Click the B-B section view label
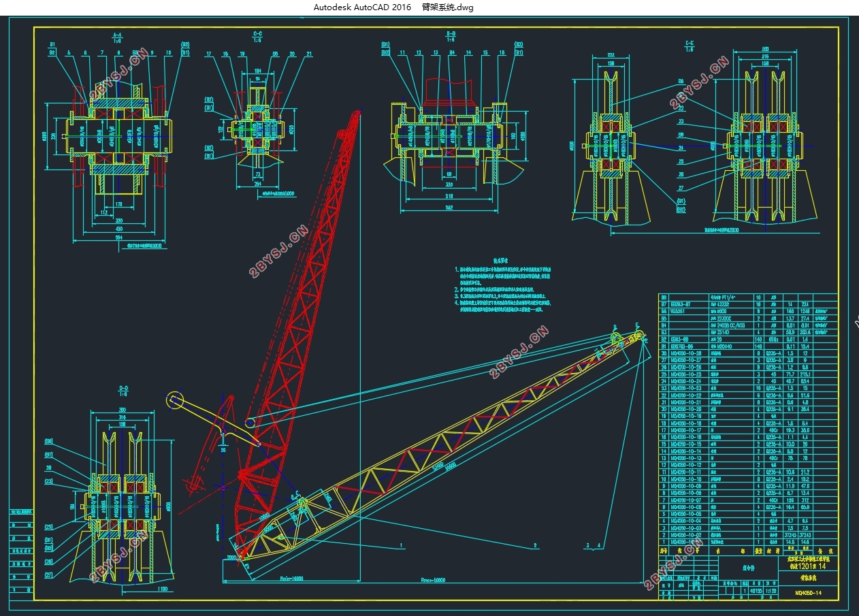This screenshot has height=616, width=859. pyautogui.click(x=451, y=33)
